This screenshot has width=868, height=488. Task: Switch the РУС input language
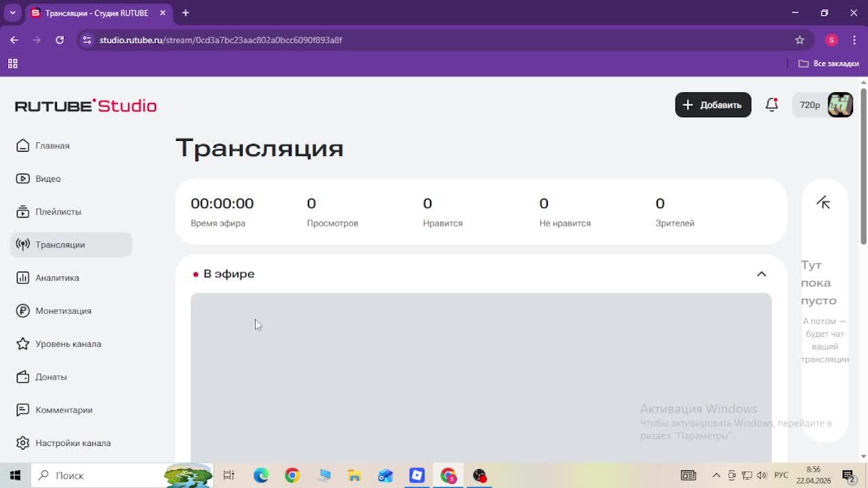click(x=781, y=475)
